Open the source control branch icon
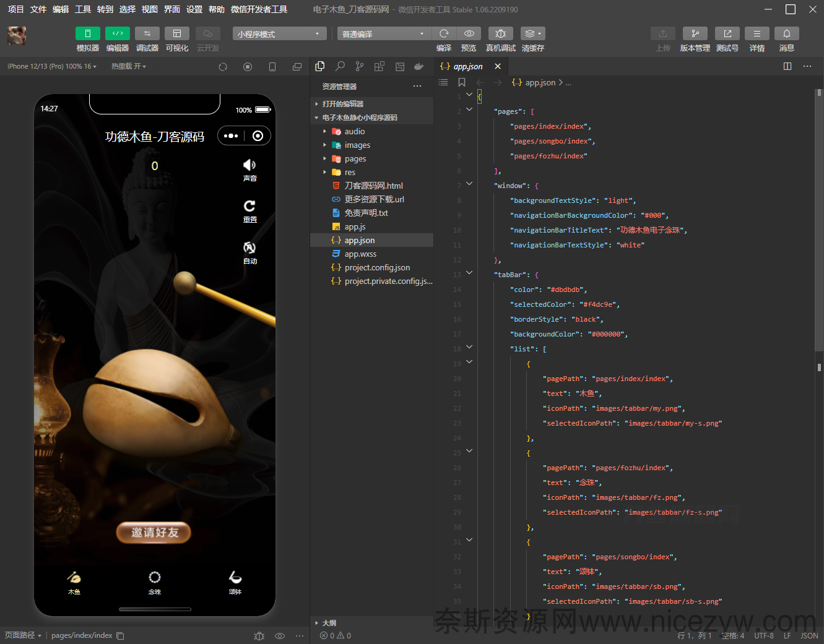The width and height of the screenshot is (824, 644). coord(360,66)
